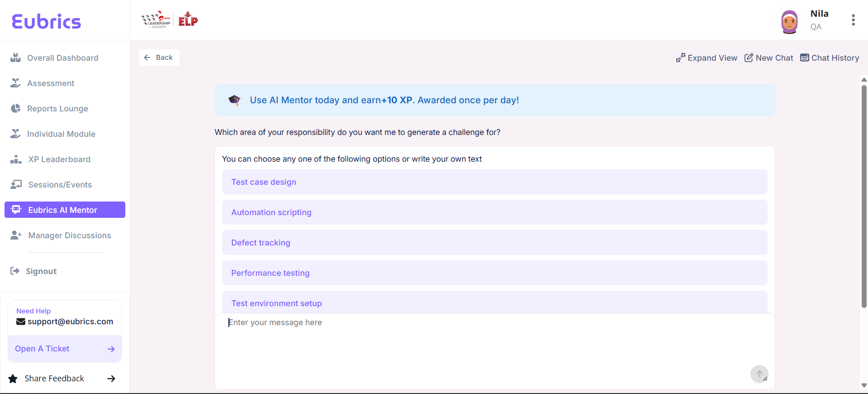Open Manager Discussions
Viewport: 868px width, 394px height.
[69, 235]
